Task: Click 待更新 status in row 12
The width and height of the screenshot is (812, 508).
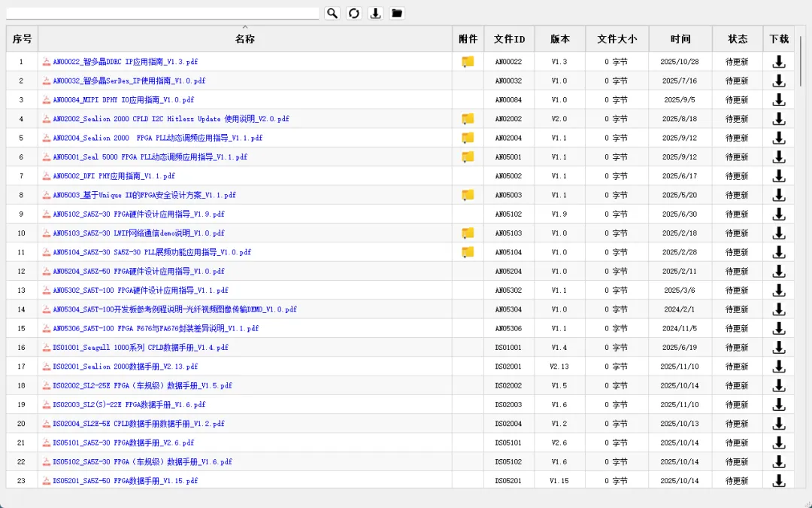Action: [x=737, y=271]
